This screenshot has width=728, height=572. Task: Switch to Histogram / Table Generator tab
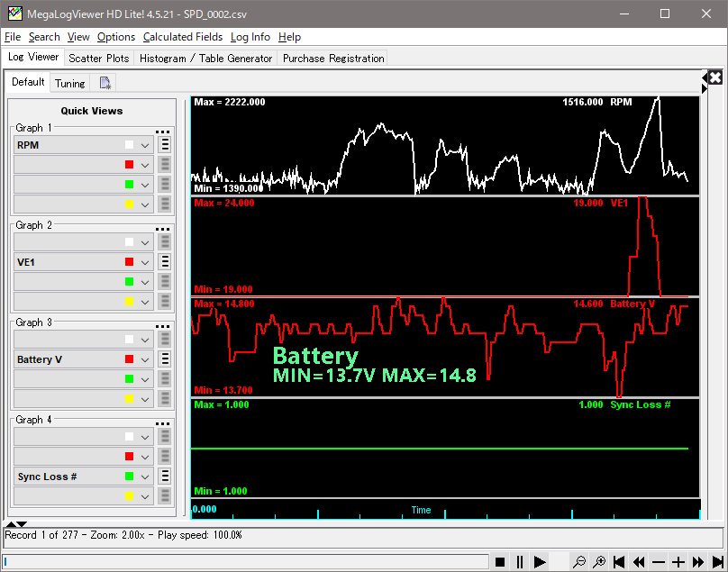tap(205, 58)
